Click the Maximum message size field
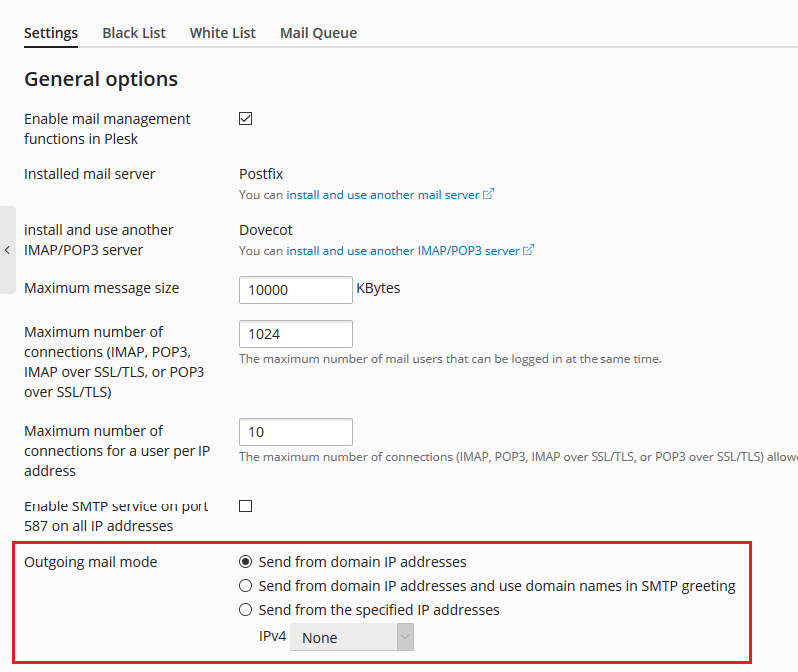798x672 pixels. coord(296,290)
